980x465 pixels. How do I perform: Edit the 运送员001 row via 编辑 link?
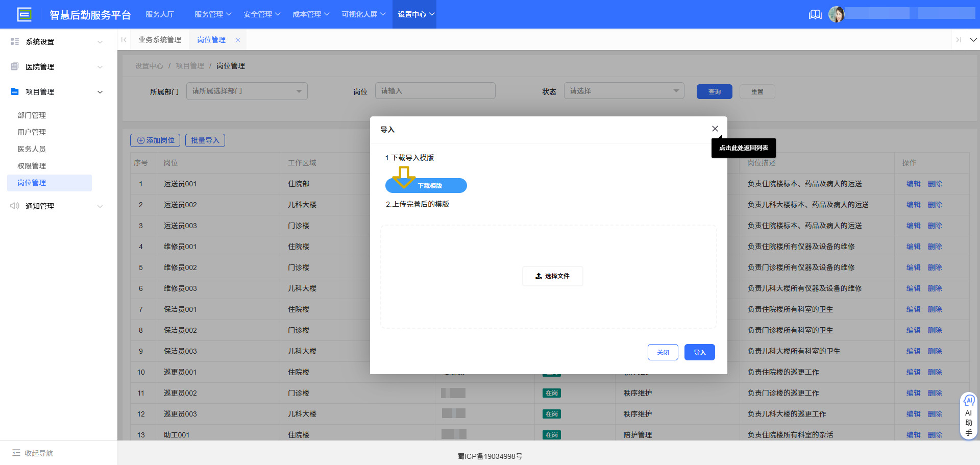coord(913,183)
